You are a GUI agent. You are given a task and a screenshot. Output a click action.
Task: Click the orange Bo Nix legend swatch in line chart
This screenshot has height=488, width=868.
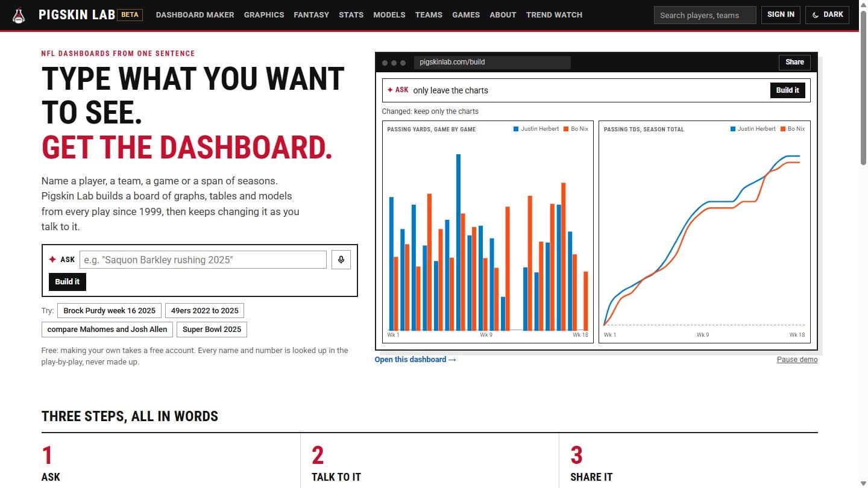click(782, 129)
